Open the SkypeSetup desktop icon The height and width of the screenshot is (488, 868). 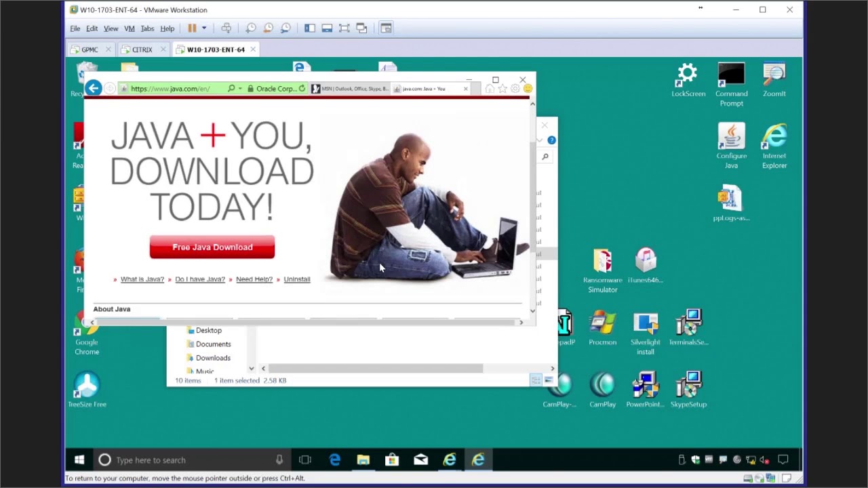688,390
